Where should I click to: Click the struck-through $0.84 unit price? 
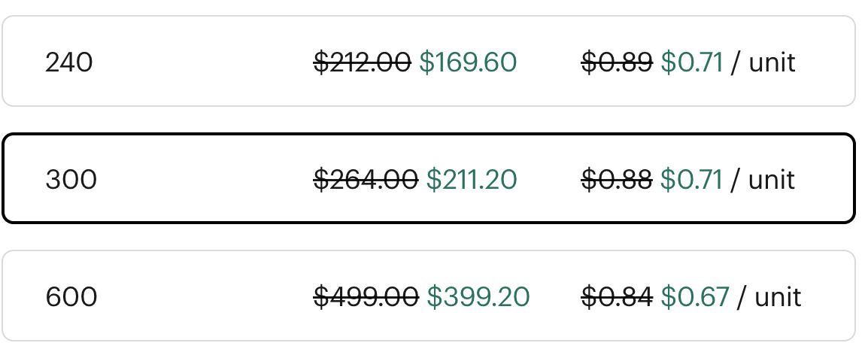pos(617,297)
